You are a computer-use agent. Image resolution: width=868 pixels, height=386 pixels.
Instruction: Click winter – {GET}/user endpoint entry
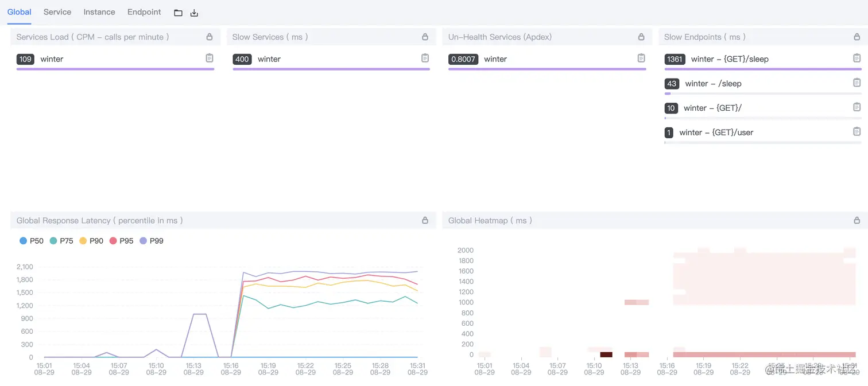click(716, 132)
